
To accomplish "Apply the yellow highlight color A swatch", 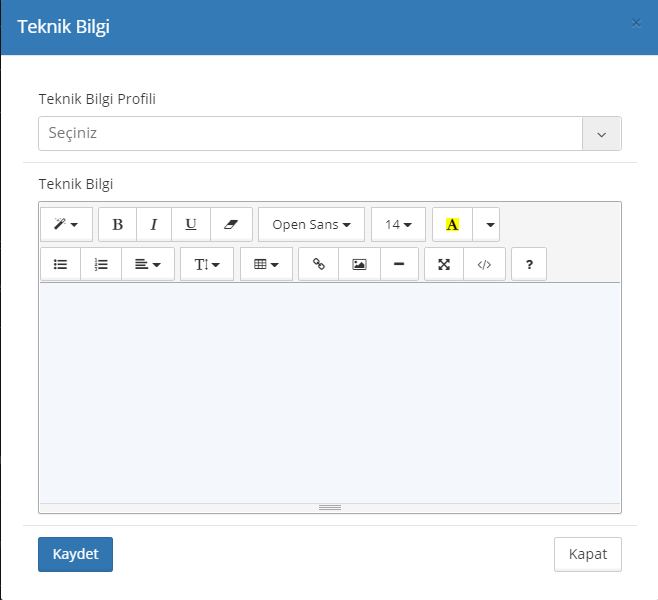I will click(452, 225).
